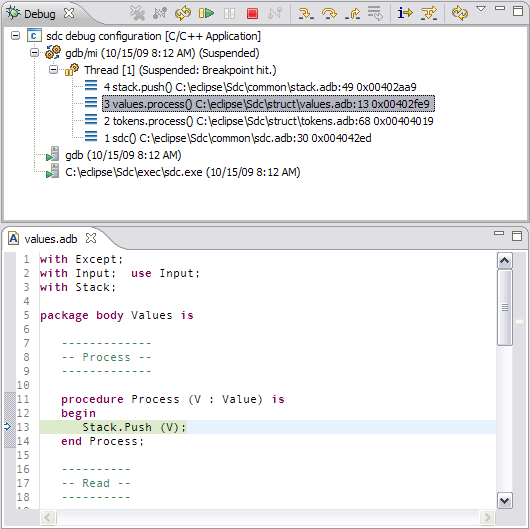This screenshot has height=529, width=530.
Task: Select the values.adb editor tab
Action: tap(51, 239)
